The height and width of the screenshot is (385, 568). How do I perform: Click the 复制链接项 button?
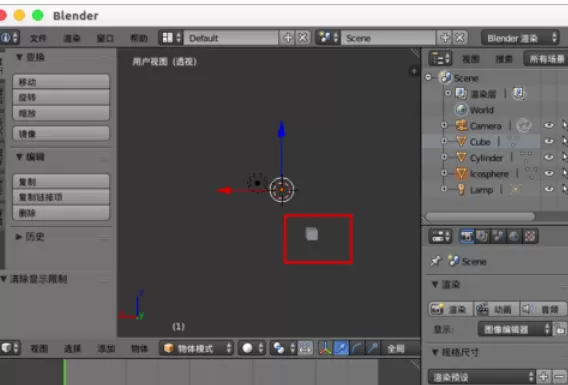[61, 197]
